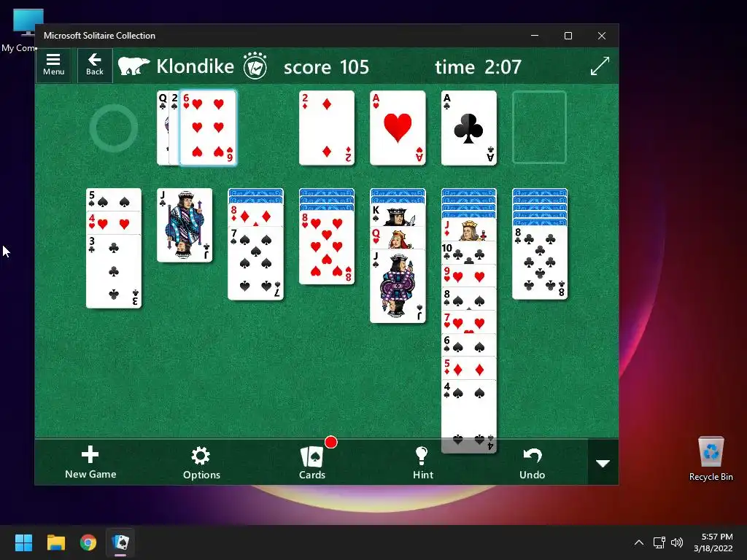Open Options via the gear icon
This screenshot has width=747, height=560.
tap(201, 462)
